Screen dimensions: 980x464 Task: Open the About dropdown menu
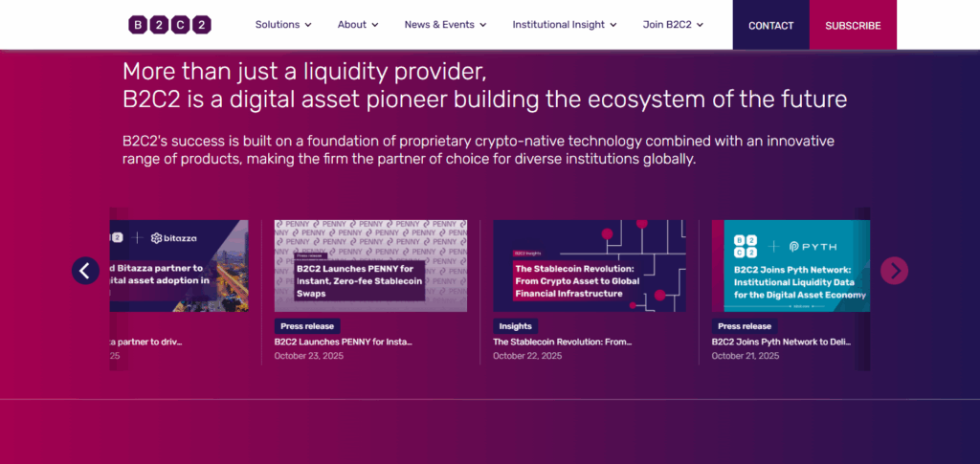[x=358, y=25]
